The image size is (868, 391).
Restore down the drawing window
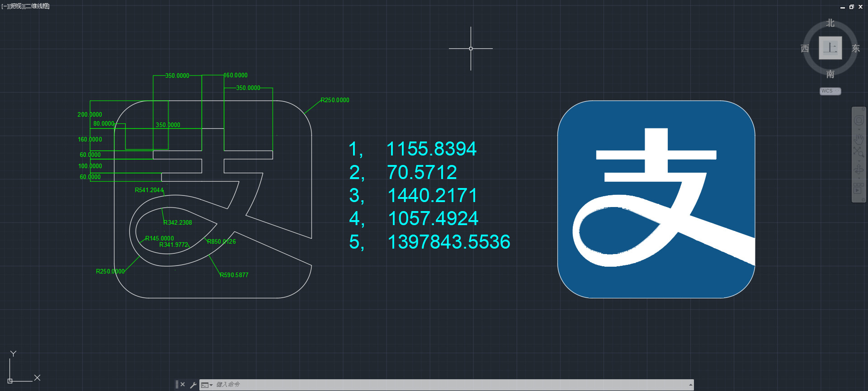[x=852, y=7]
